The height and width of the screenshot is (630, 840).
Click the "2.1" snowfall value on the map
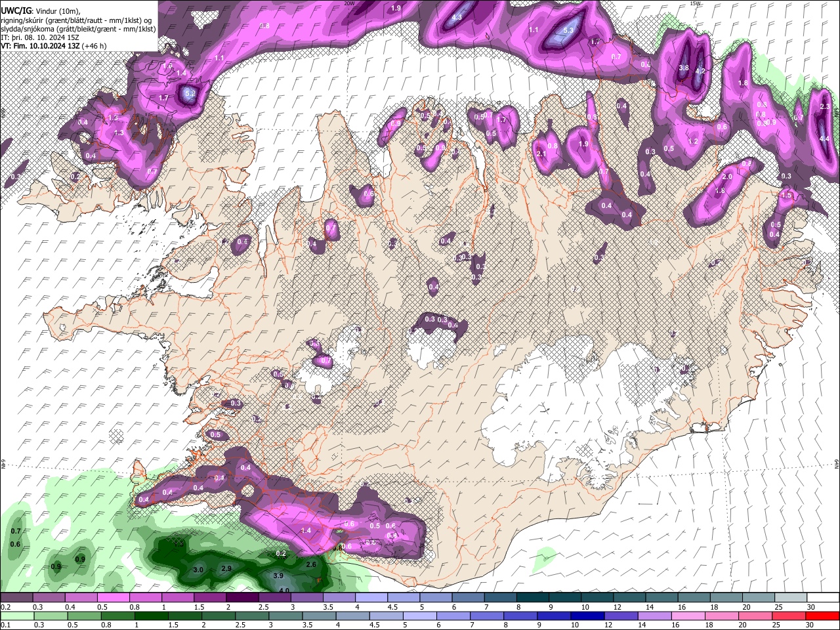[x=541, y=154]
